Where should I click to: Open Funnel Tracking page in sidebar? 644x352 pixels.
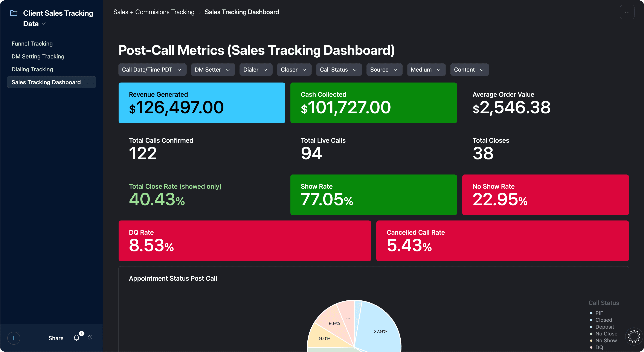click(32, 44)
